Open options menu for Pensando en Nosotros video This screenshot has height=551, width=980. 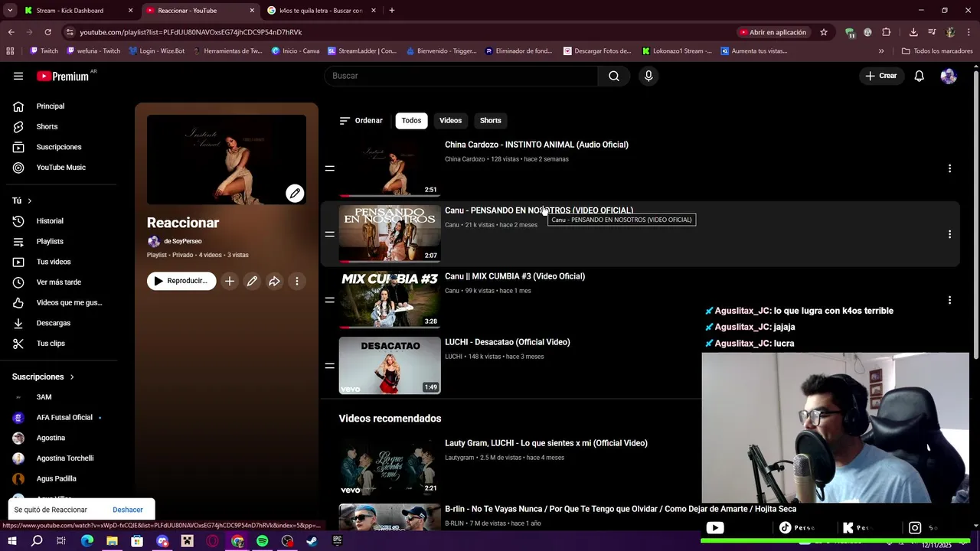(x=949, y=234)
